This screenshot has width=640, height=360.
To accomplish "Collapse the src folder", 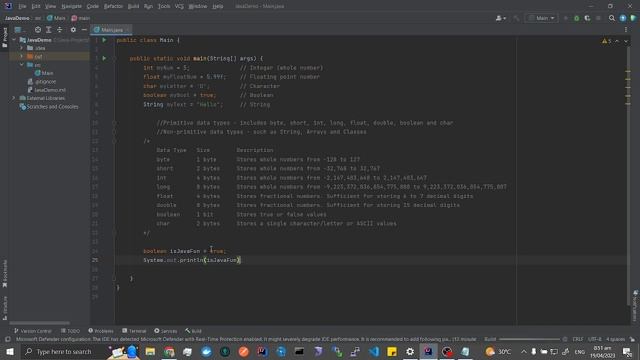I will pyautogui.click(x=22, y=65).
